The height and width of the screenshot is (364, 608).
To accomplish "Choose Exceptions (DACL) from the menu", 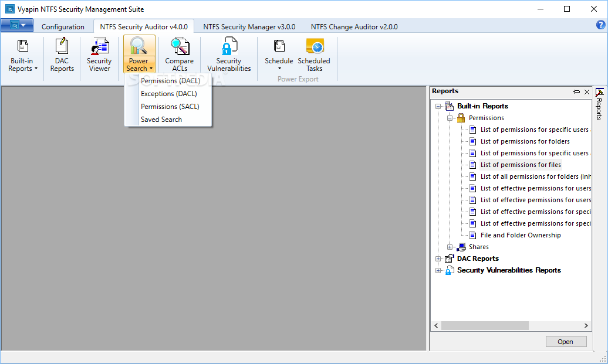I will point(168,94).
